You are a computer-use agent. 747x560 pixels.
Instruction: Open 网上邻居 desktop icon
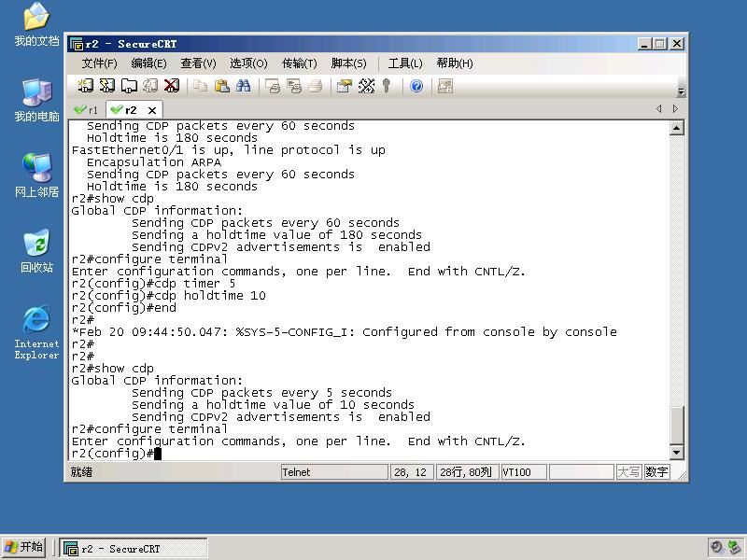click(36, 175)
